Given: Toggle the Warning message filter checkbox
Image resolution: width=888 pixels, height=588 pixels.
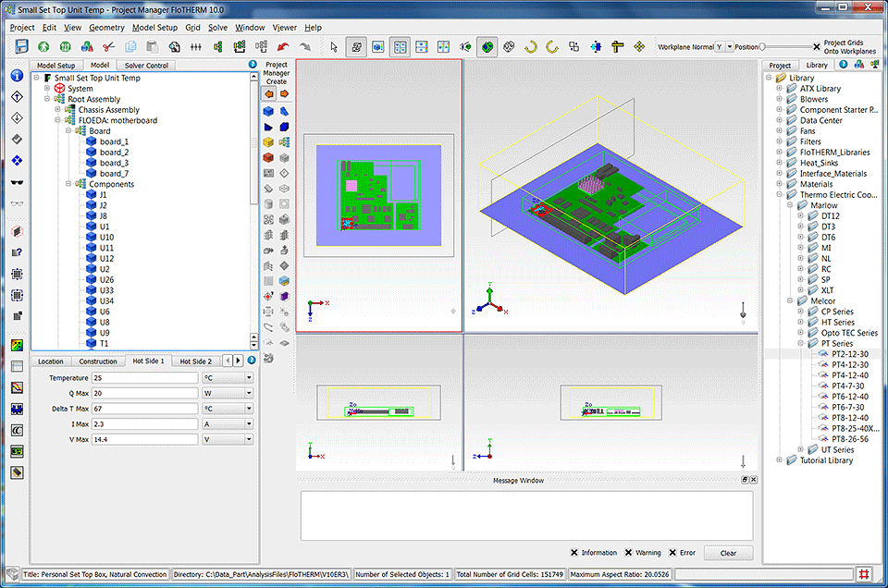Looking at the screenshot, I should pyautogui.click(x=629, y=553).
